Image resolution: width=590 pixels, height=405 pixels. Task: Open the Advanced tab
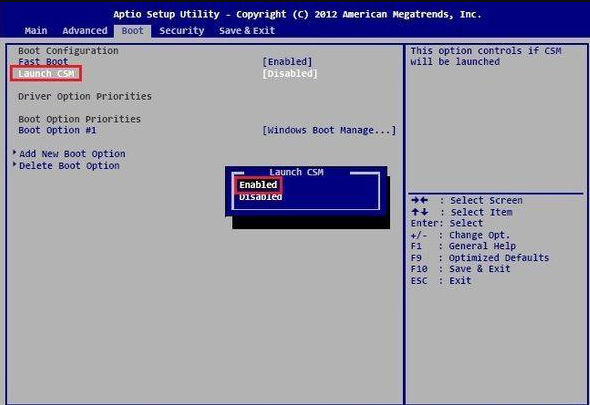click(x=85, y=30)
